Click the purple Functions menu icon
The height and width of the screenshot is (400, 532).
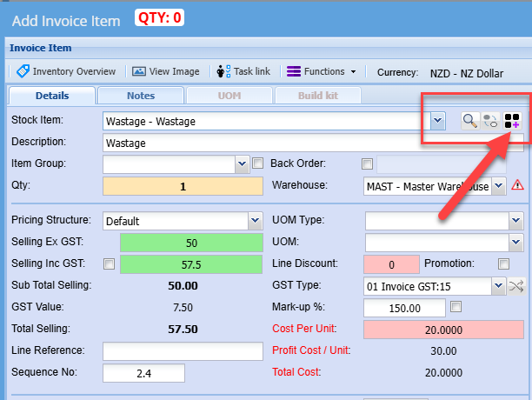coord(294,71)
